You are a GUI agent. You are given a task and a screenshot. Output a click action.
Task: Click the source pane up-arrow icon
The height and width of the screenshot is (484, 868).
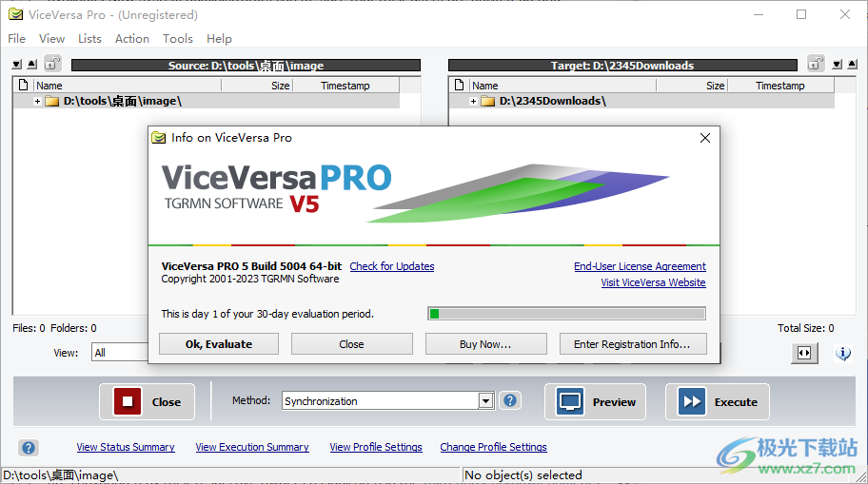(32, 65)
